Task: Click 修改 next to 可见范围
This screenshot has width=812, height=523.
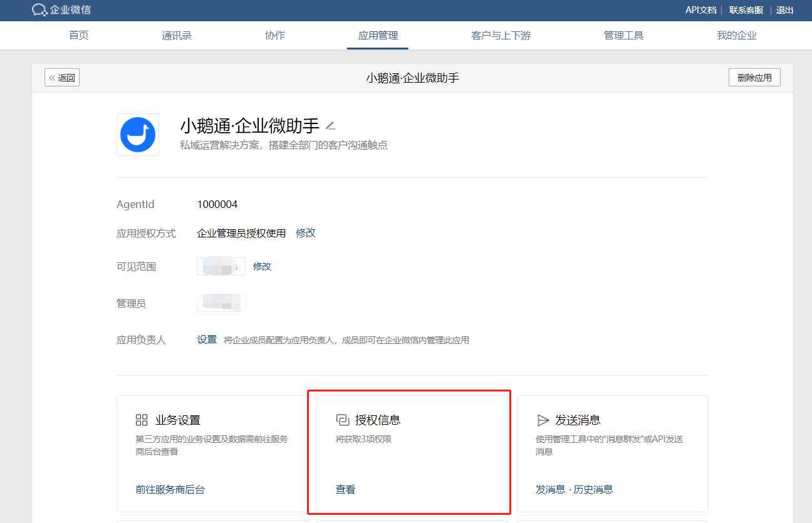Action: tap(262, 267)
